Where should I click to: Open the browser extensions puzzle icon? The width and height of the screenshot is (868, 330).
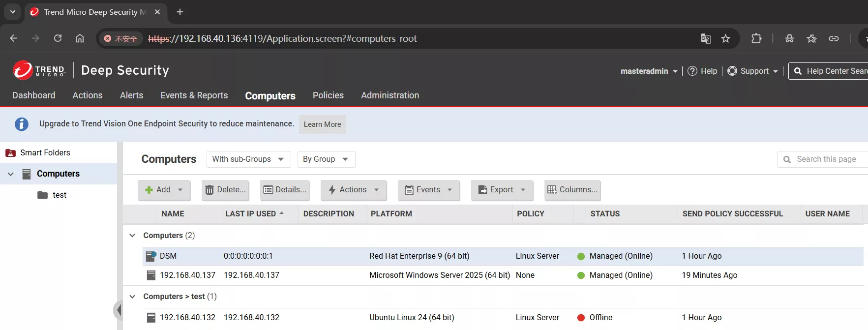click(x=756, y=38)
